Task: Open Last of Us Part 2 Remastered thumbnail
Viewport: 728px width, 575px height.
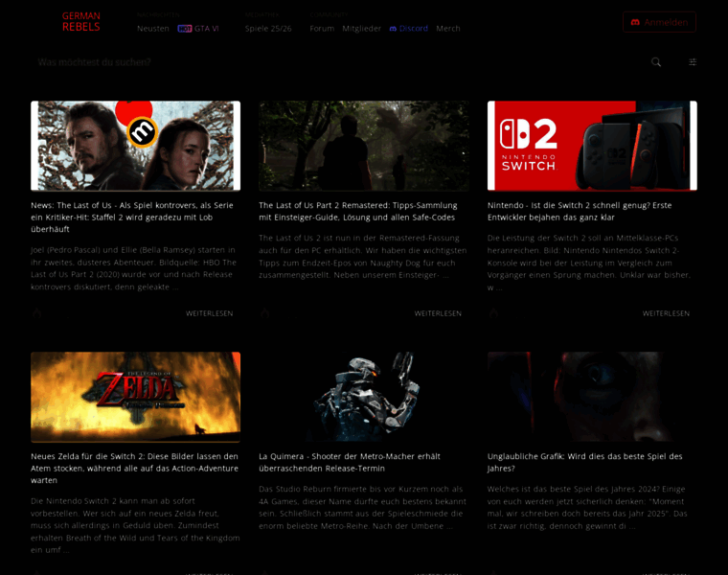Action: (x=364, y=146)
